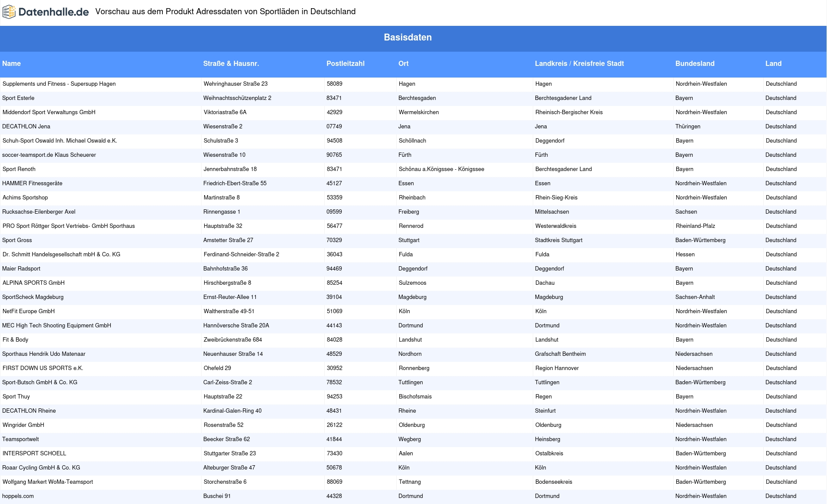Image resolution: width=827 pixels, height=504 pixels.
Task: Select Wingrider GmbH
Action: [23, 425]
